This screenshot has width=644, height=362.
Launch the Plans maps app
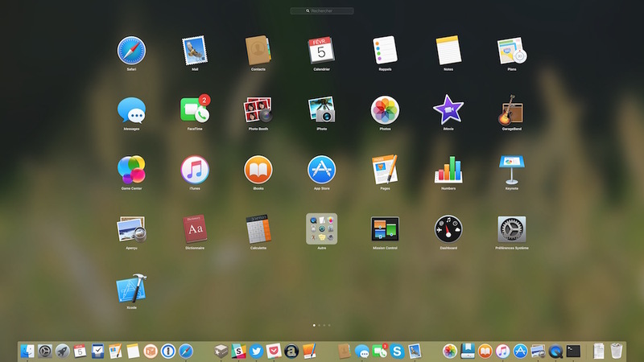(x=512, y=51)
